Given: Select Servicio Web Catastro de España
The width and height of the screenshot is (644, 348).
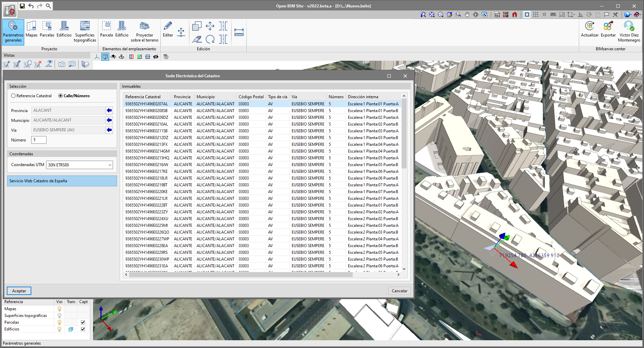Looking at the screenshot, I should 62,181.
